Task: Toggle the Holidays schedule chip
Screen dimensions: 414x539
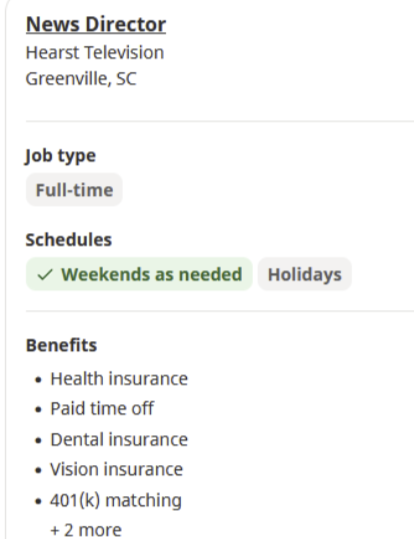Action: point(305,274)
